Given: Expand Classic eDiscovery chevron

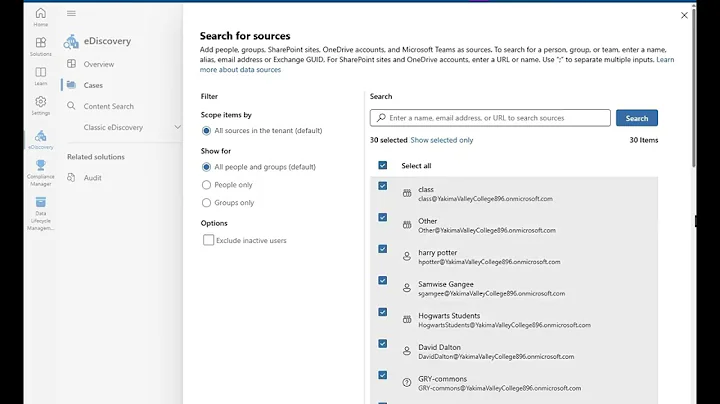Looking at the screenshot, I should (177, 127).
